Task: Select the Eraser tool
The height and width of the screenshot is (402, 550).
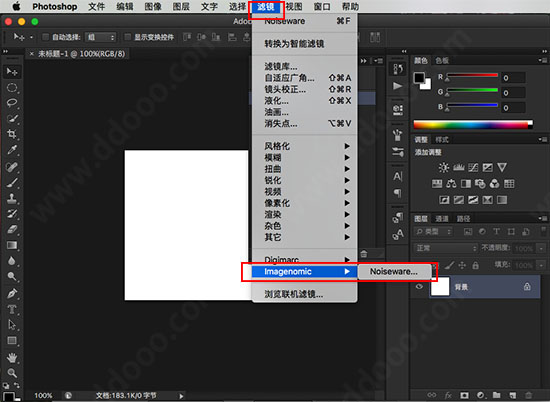Action: pos(12,229)
